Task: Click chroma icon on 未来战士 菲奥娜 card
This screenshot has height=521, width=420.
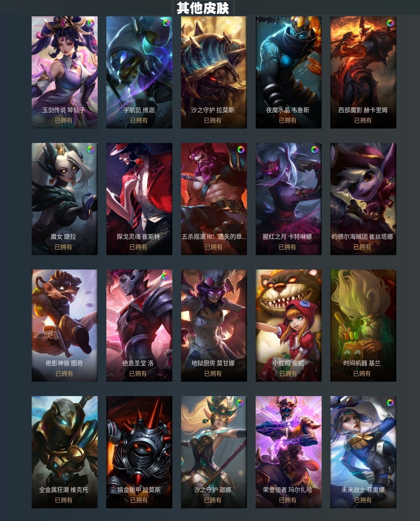Action: [x=390, y=403]
